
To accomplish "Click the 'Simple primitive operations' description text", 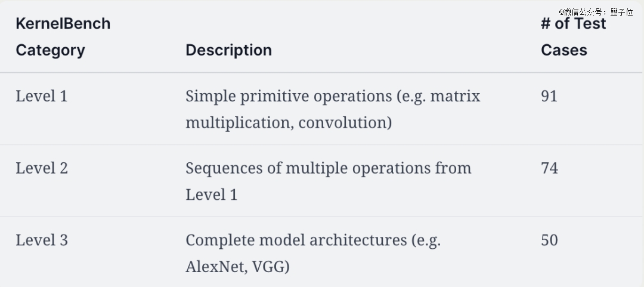I will 289,96.
